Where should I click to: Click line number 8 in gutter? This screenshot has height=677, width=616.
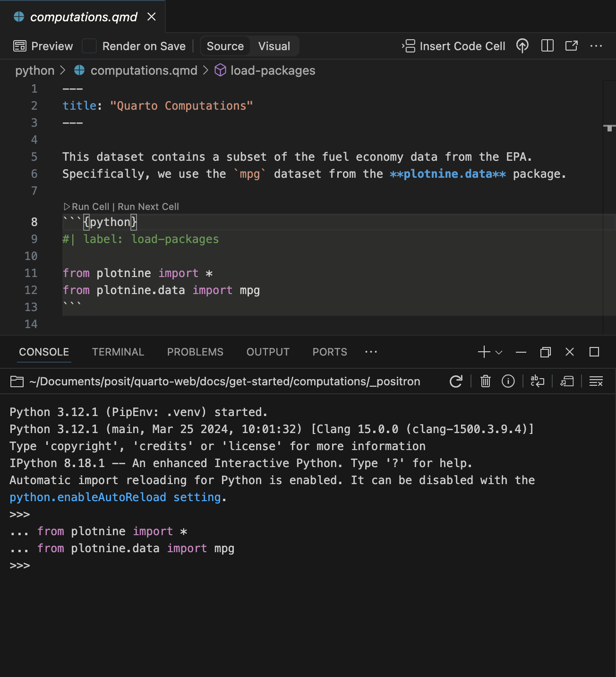coord(34,222)
